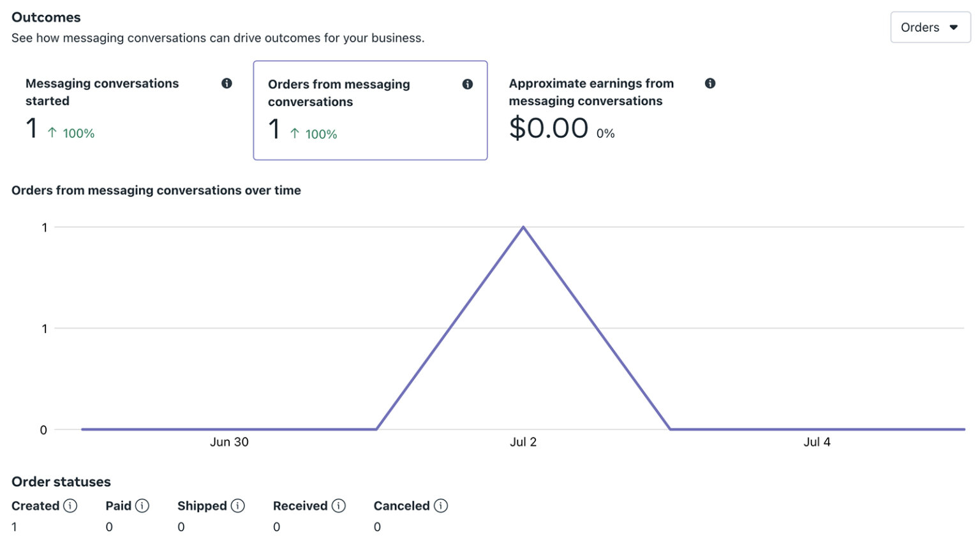Click the info icon next to Shipped
This screenshot has width=980, height=546.
click(x=238, y=506)
